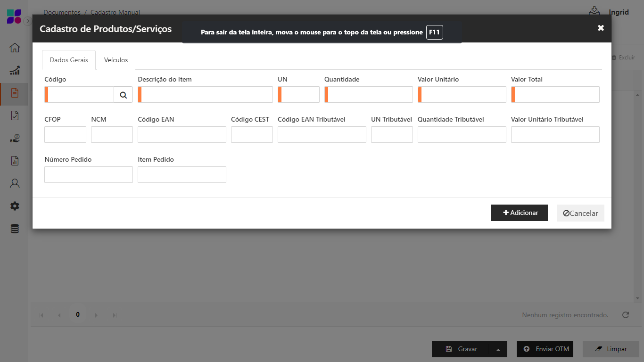Click the database stack sidebar icon
Image resolution: width=644 pixels, height=362 pixels.
pyautogui.click(x=15, y=229)
